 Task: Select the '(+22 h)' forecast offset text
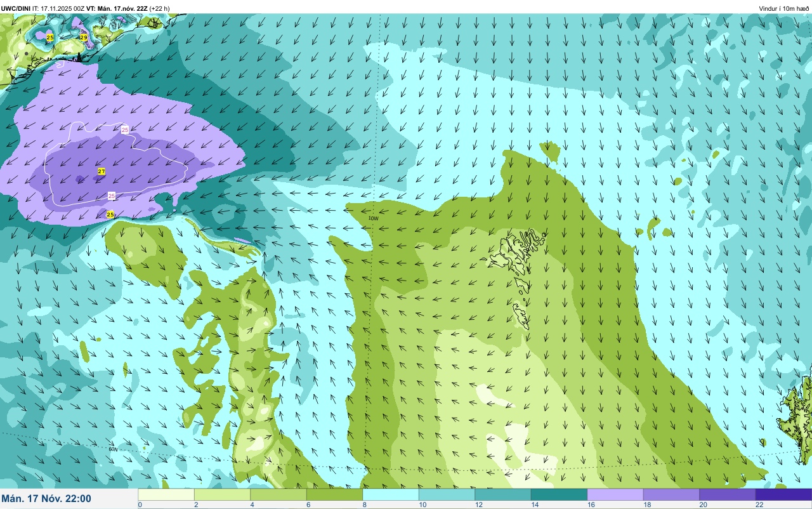pyautogui.click(x=159, y=8)
